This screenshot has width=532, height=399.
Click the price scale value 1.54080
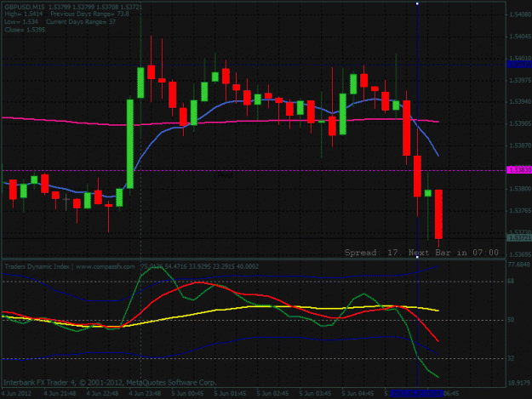click(520, 14)
